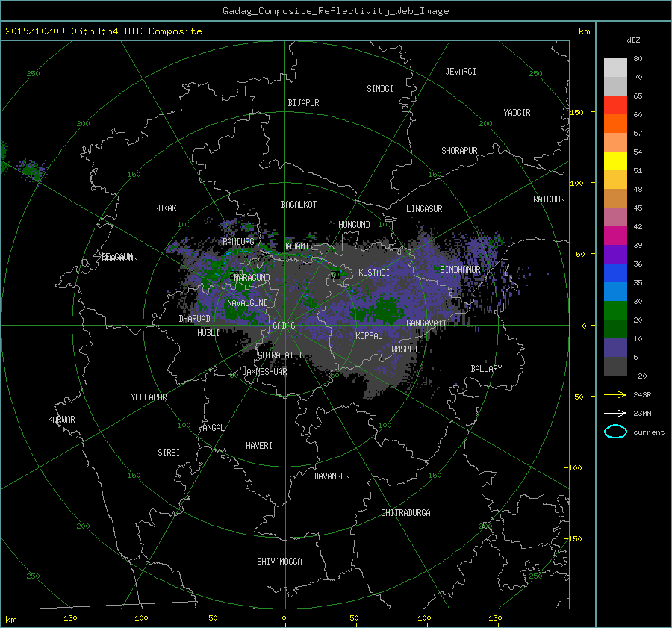672x628 pixels.
Task: Click the BIJAPUR city label
Action: tap(303, 103)
